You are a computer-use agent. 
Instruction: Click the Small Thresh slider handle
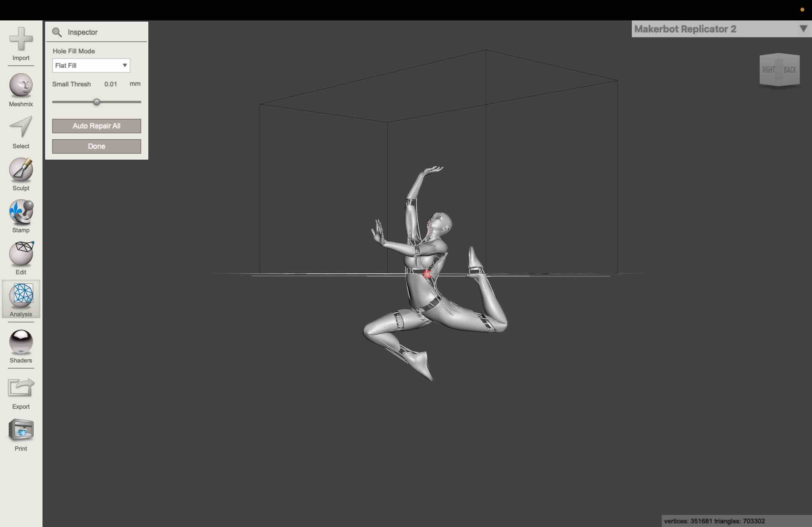pos(97,102)
